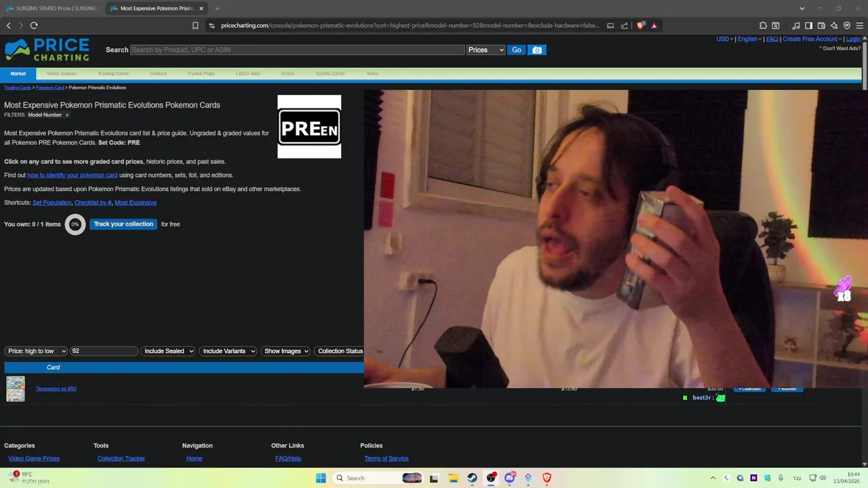Click the taskbar microphone tray icon

coord(781,478)
